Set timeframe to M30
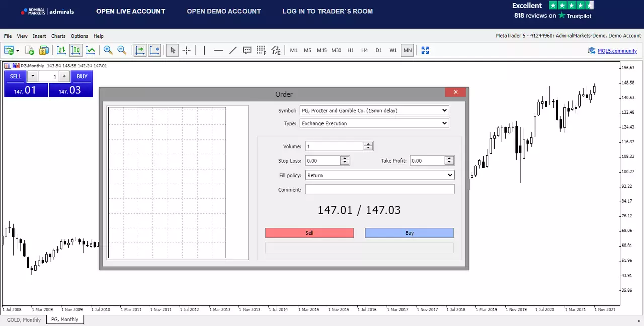 coord(336,50)
